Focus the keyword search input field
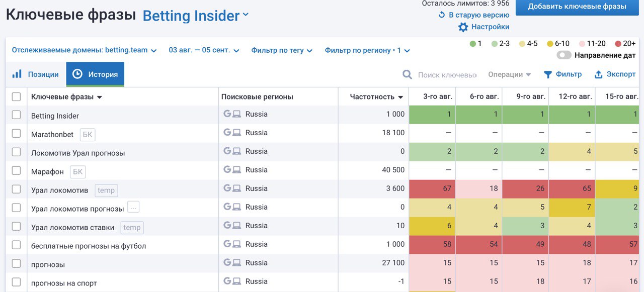This screenshot has height=292, width=644. click(x=447, y=75)
